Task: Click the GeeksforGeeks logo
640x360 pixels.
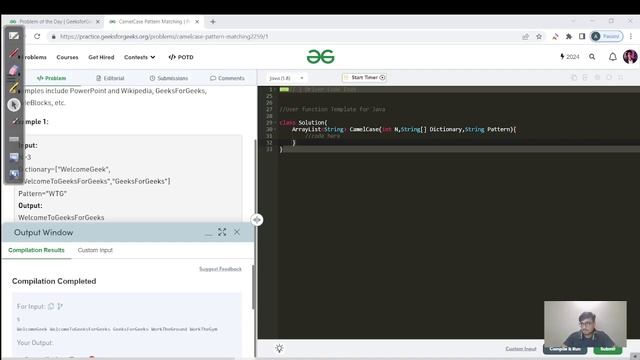Action: pyautogui.click(x=320, y=57)
